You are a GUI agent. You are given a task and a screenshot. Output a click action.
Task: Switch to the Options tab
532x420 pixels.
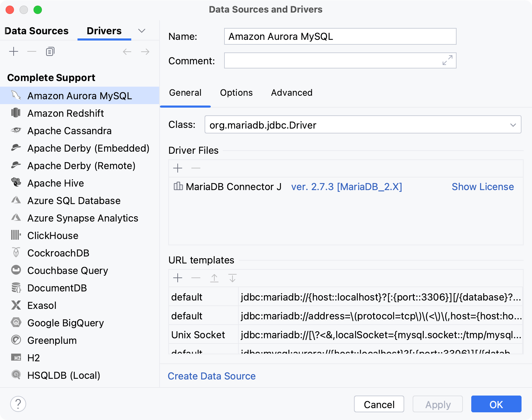pyautogui.click(x=236, y=93)
